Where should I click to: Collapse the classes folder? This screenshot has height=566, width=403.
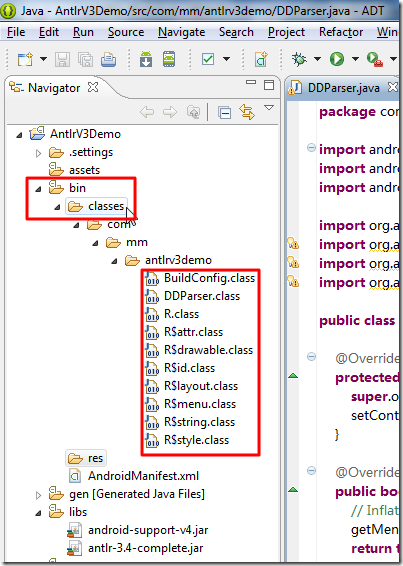[x=57, y=207]
